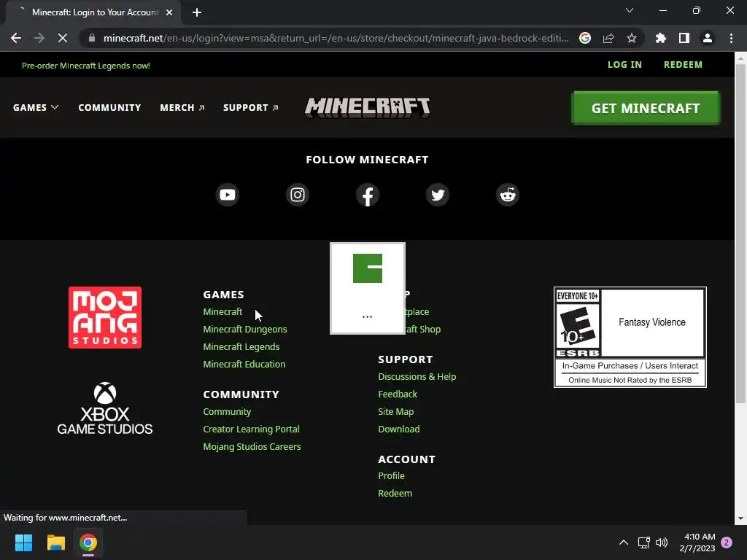Bookmark this page with star icon

point(632,38)
